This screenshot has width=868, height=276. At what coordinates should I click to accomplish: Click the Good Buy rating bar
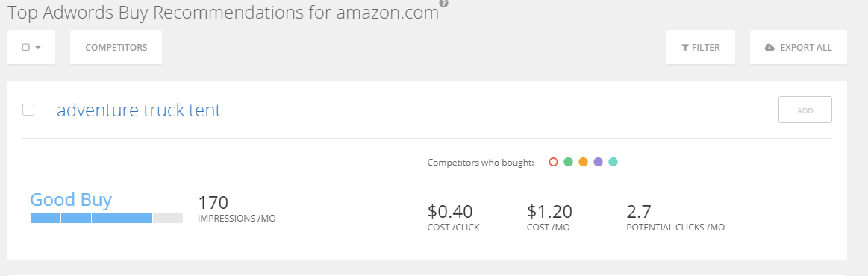106,218
